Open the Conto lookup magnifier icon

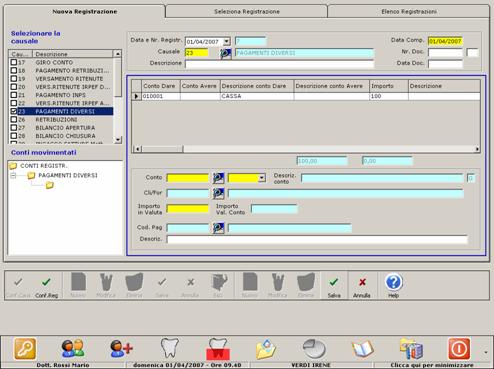coord(218,178)
